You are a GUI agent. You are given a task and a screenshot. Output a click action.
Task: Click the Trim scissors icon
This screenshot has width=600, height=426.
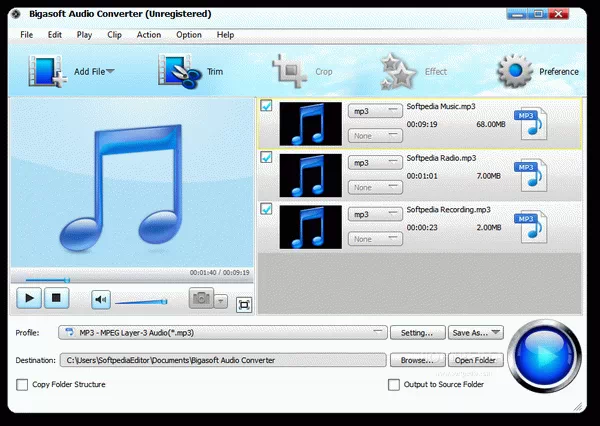click(179, 71)
